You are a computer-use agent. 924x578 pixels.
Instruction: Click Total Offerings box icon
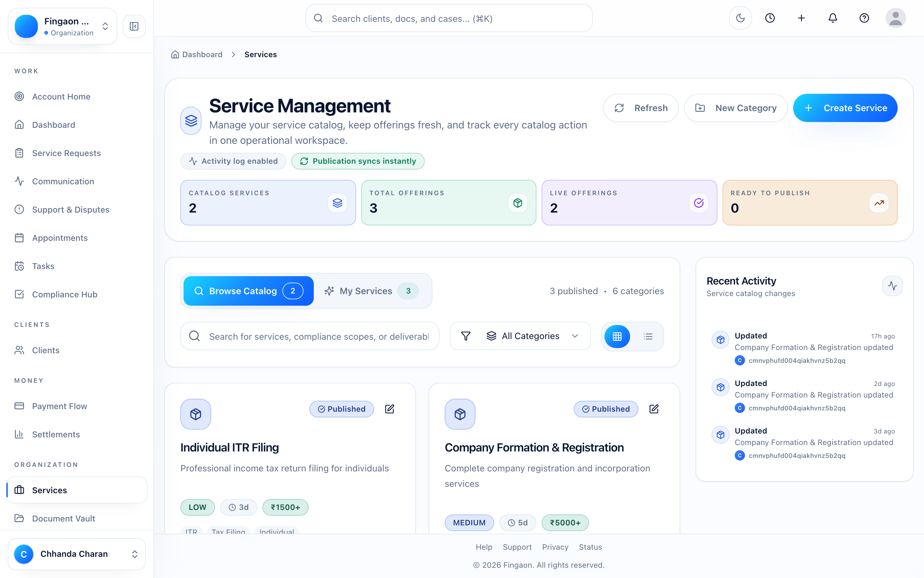pyautogui.click(x=518, y=203)
